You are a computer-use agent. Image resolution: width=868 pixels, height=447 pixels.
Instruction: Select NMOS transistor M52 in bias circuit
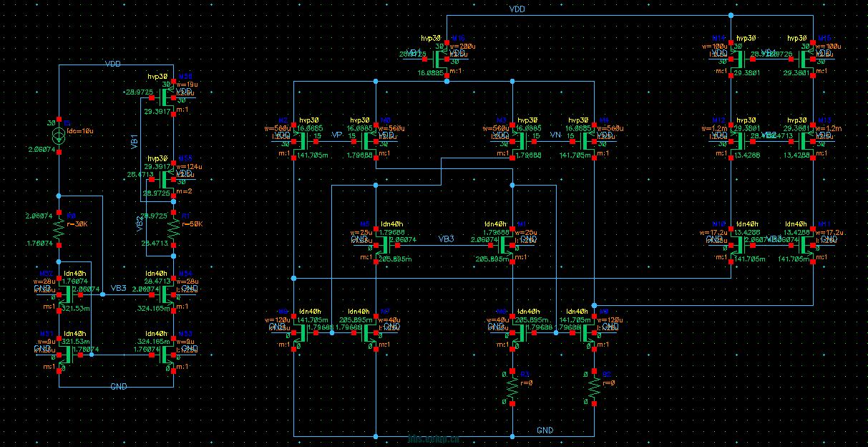click(x=65, y=294)
